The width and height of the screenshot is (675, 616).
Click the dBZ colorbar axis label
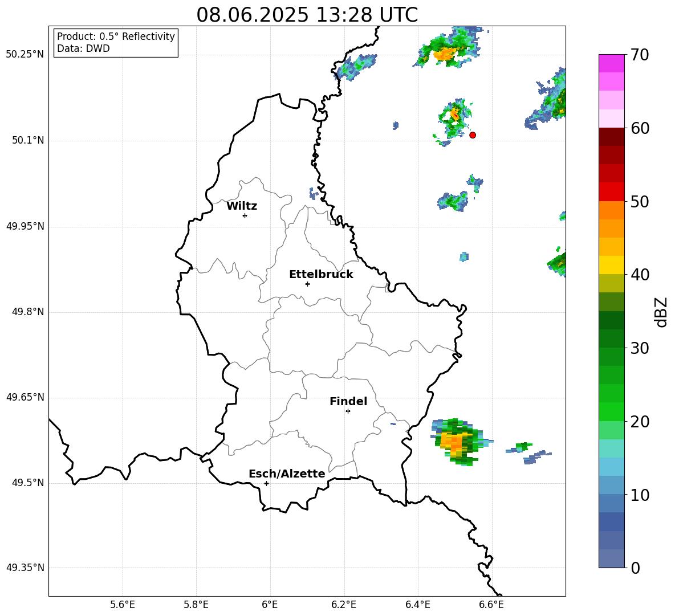tap(661, 312)
